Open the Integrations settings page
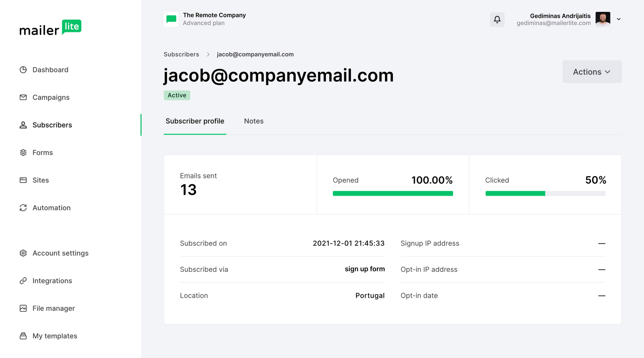 [52, 280]
